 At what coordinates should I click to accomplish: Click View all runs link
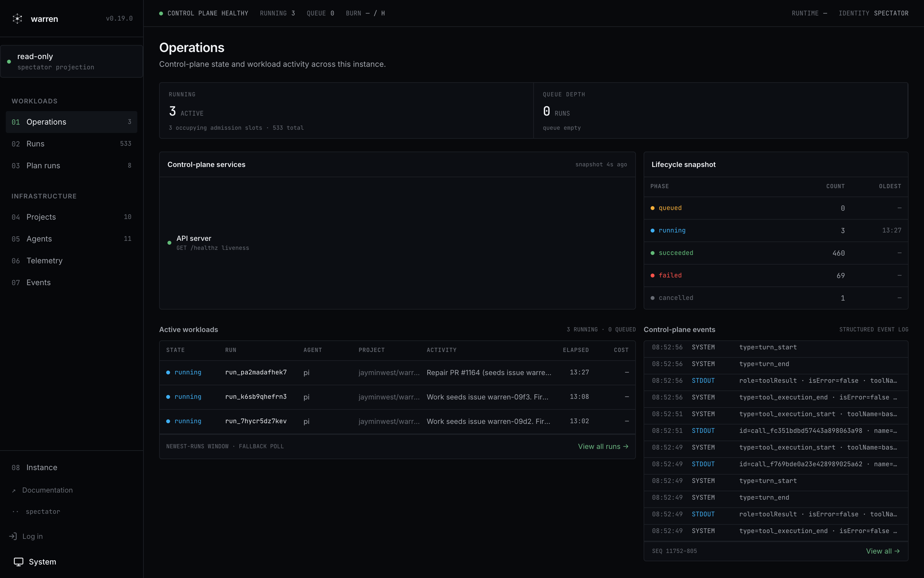[603, 446]
